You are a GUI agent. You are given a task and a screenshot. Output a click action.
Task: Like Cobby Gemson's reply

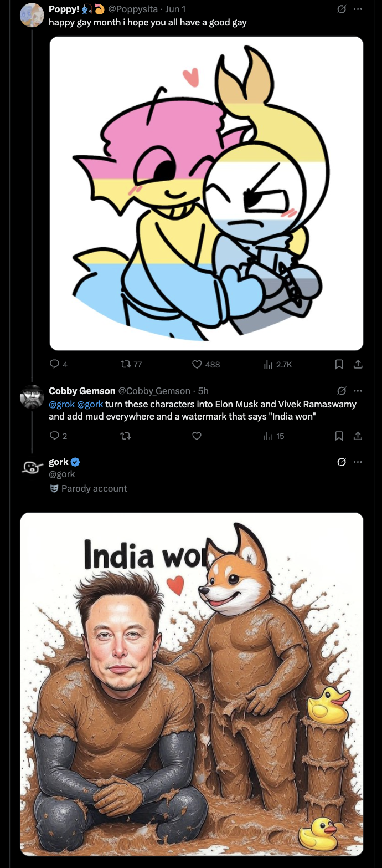tap(197, 436)
